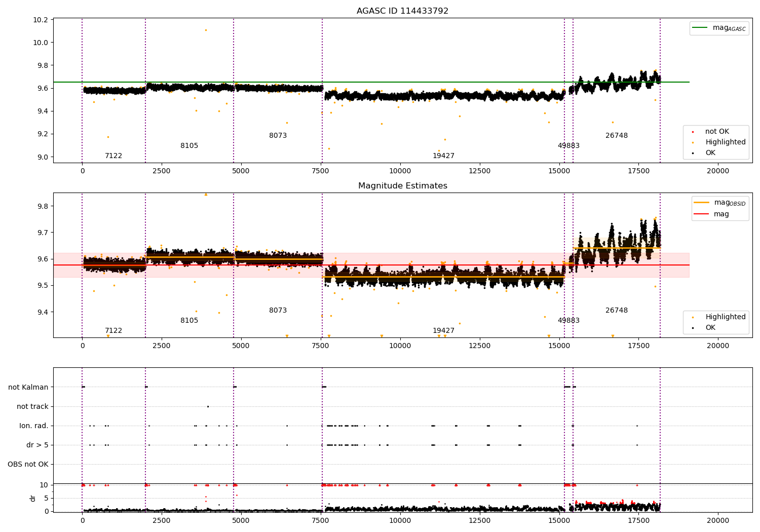
Task: Click the single 'not track' data marker
Action: pos(208,406)
